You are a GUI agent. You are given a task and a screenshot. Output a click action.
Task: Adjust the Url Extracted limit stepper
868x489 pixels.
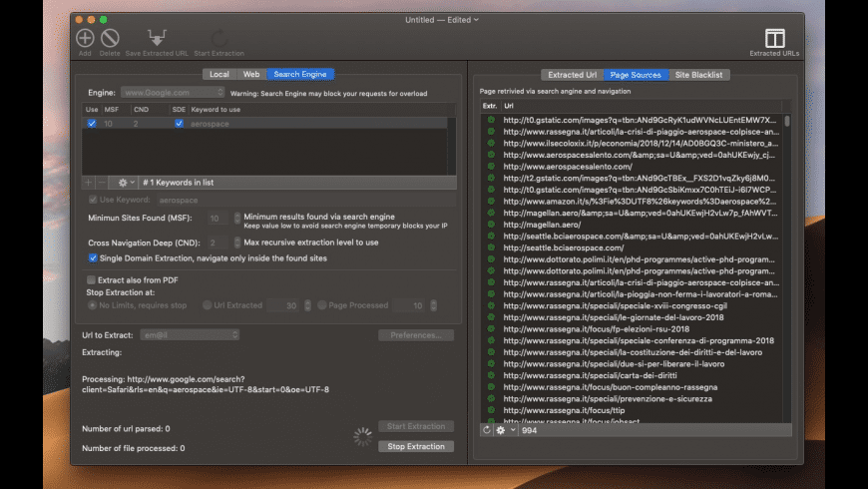(x=307, y=305)
